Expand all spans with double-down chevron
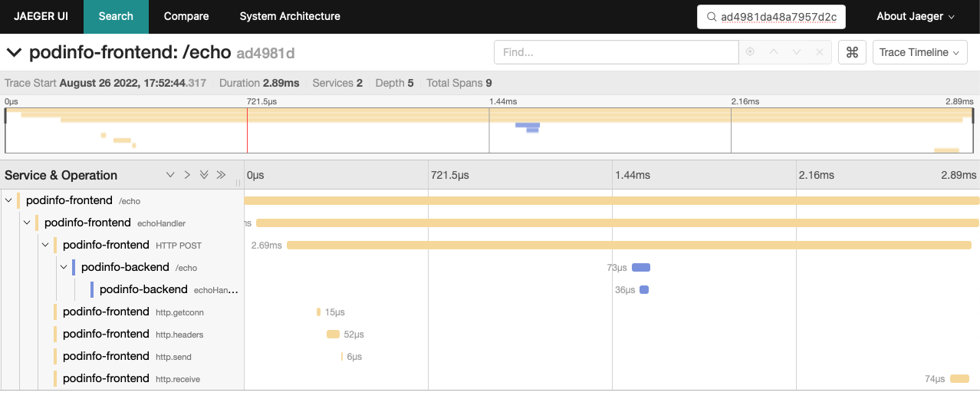The width and height of the screenshot is (980, 399). coord(204,175)
